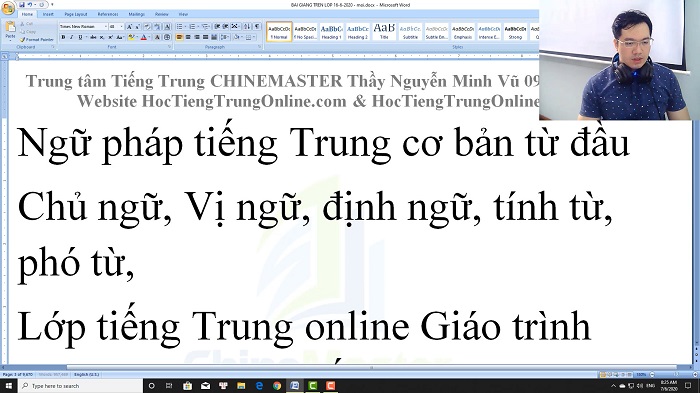This screenshot has width=700, height=393.
Task: Save document via Quick Access toolbar
Action: (x=21, y=4)
